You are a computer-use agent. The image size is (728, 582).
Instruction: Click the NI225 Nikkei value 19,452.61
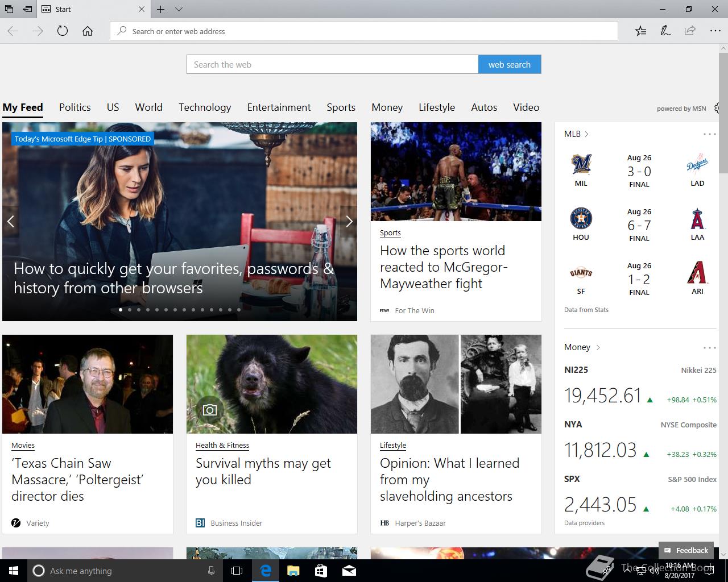603,396
